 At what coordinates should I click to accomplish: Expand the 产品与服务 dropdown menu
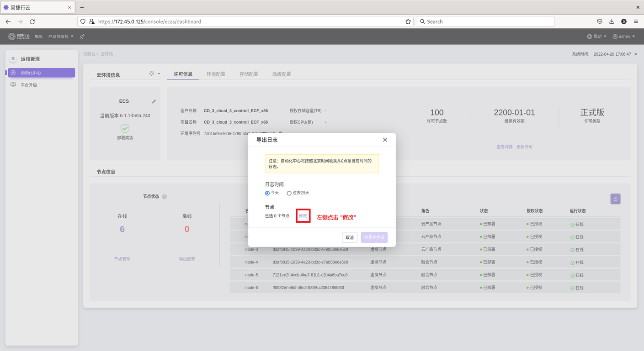click(x=61, y=37)
